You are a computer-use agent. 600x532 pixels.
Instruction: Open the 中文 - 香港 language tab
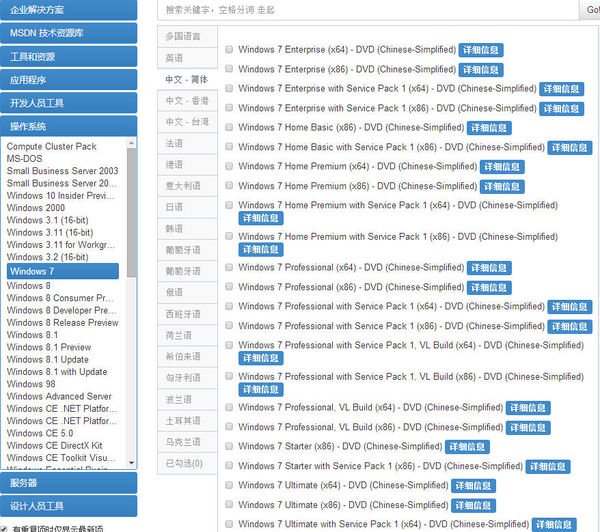[187, 101]
